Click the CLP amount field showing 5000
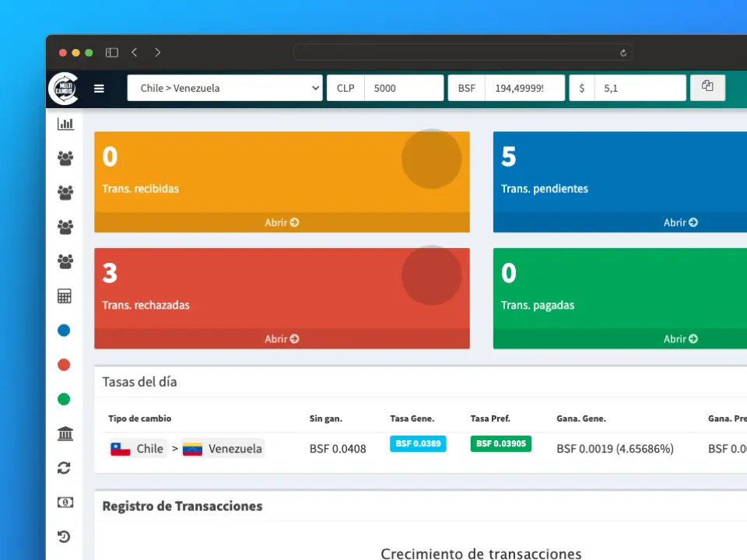 [404, 88]
